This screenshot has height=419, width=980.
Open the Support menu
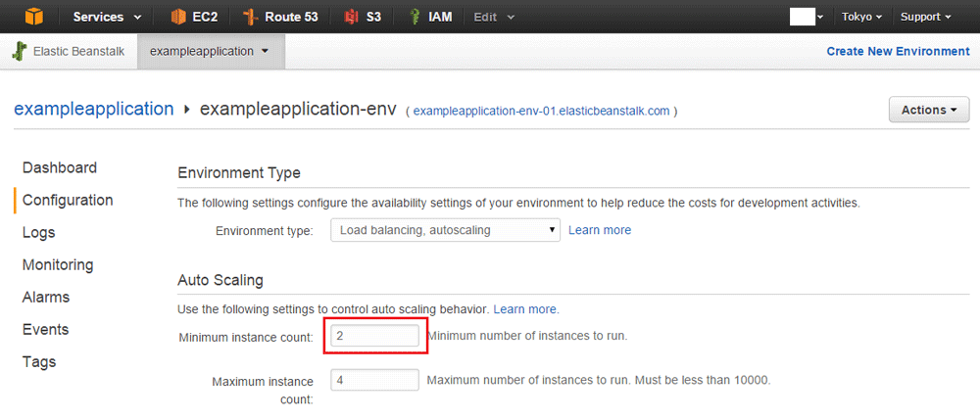(x=926, y=17)
